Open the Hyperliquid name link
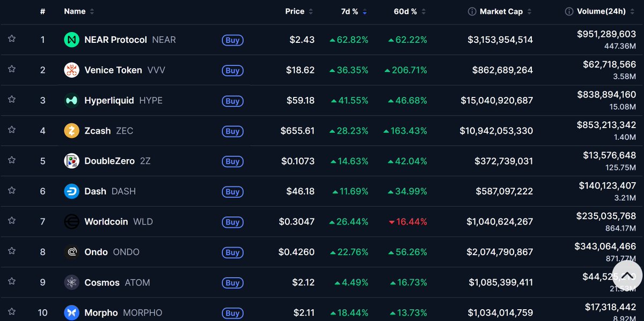The height and width of the screenshot is (321, 644). [x=109, y=100]
